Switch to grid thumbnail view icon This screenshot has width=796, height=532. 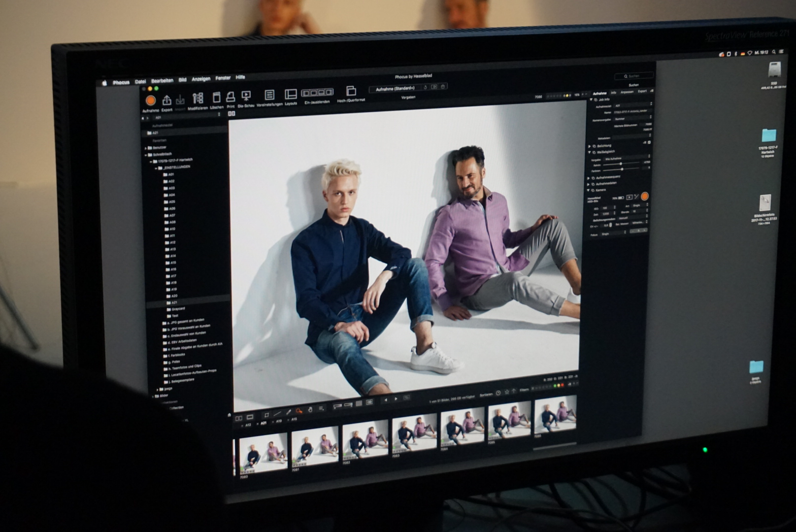(x=359, y=403)
